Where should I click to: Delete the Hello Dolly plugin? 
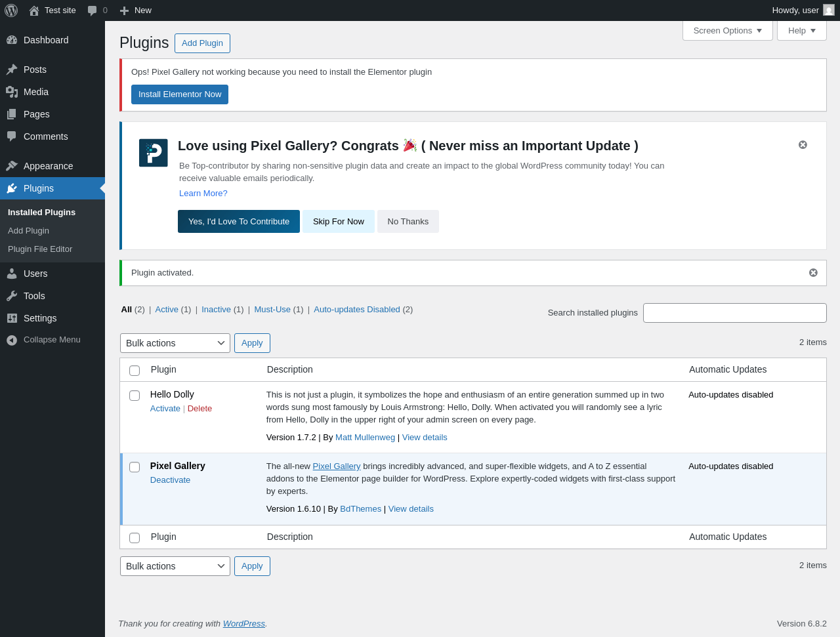(x=199, y=409)
